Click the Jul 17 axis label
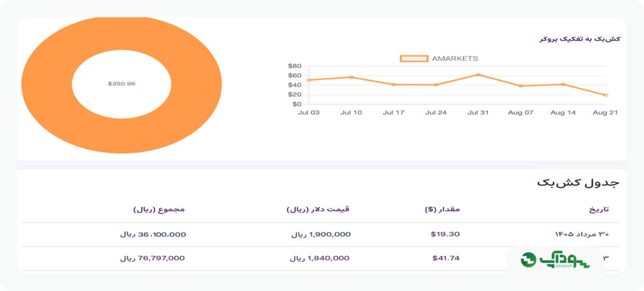The height and width of the screenshot is (291, 644). tap(394, 113)
